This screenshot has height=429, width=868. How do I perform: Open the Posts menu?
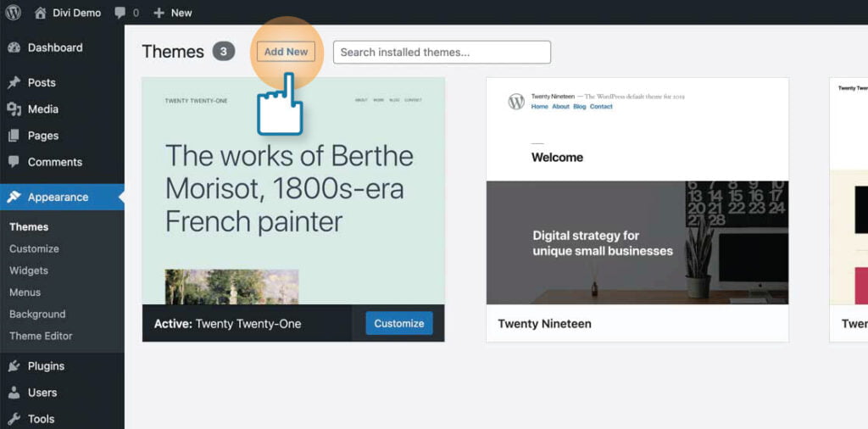42,82
